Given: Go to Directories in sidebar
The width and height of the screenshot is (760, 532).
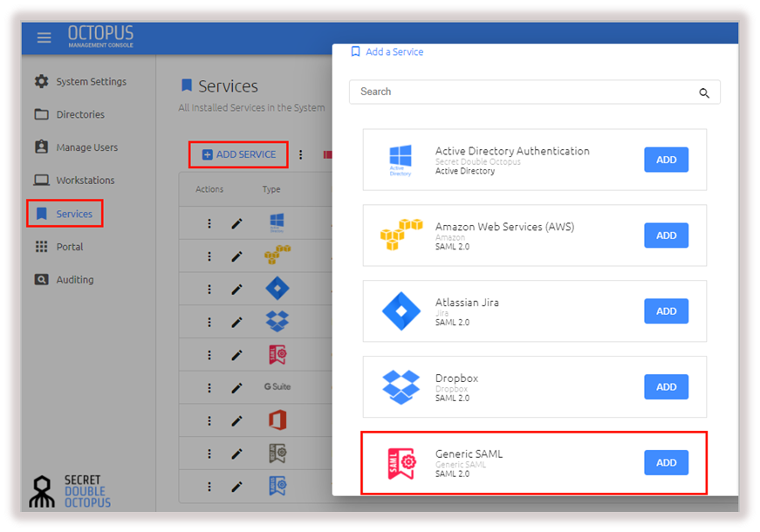Looking at the screenshot, I should (x=70, y=114).
